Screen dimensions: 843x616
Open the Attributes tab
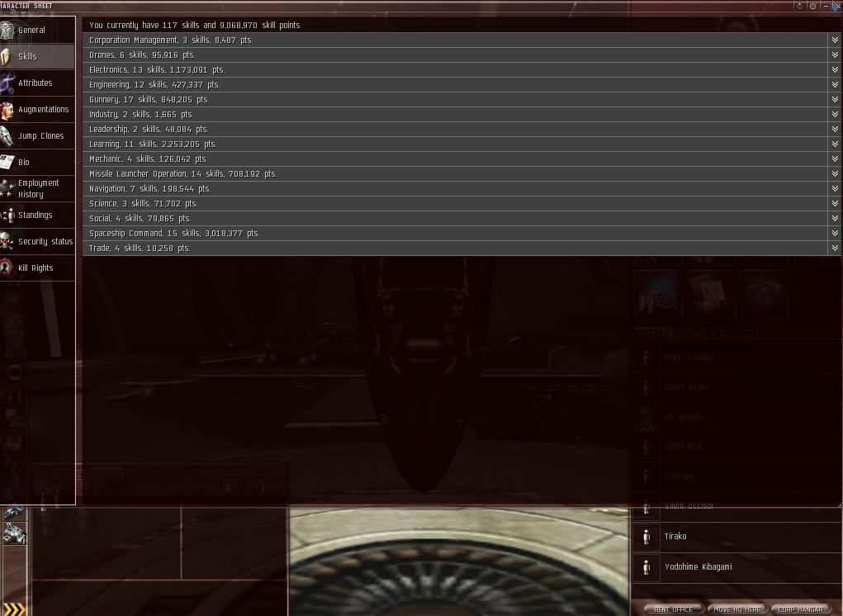click(37, 83)
